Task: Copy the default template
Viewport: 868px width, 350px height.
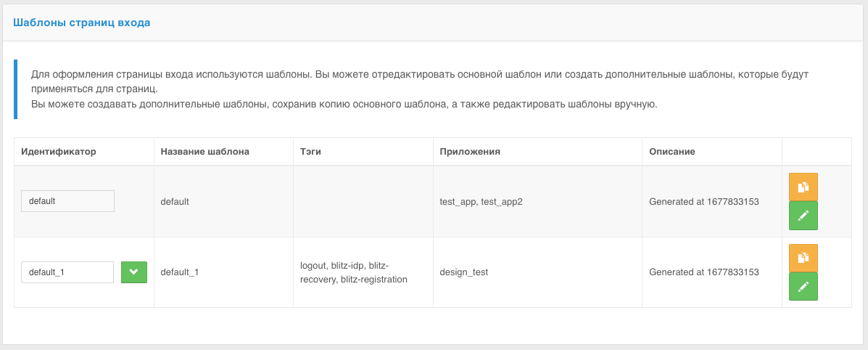Action: [x=803, y=187]
